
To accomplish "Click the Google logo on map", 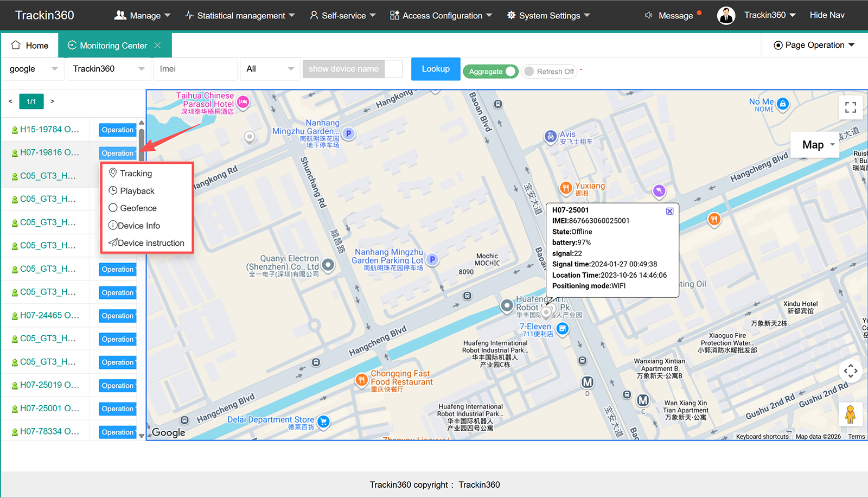I will (168, 432).
